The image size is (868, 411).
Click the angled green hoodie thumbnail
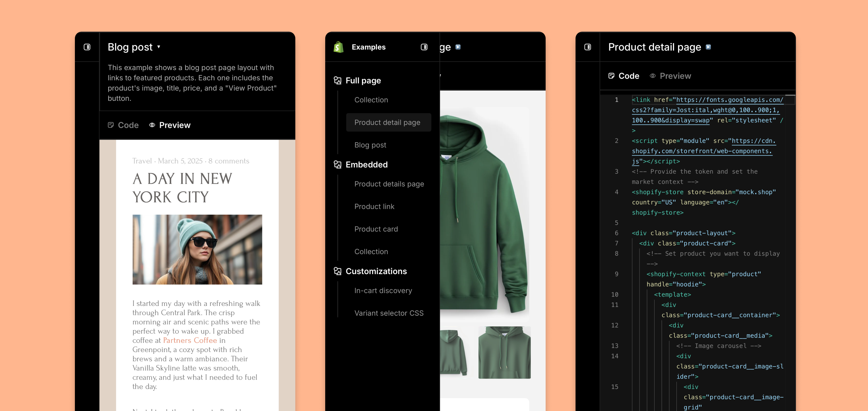click(x=454, y=352)
